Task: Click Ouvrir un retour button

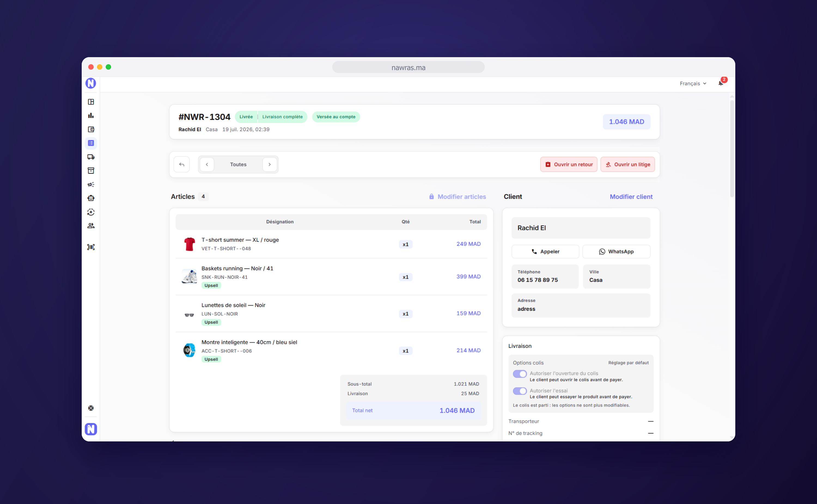Action: (569, 164)
